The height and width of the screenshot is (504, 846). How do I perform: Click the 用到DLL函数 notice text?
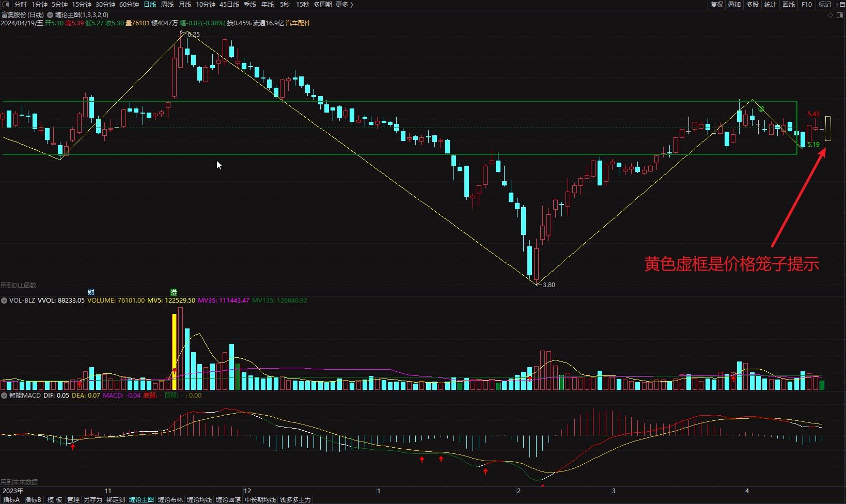point(19,285)
